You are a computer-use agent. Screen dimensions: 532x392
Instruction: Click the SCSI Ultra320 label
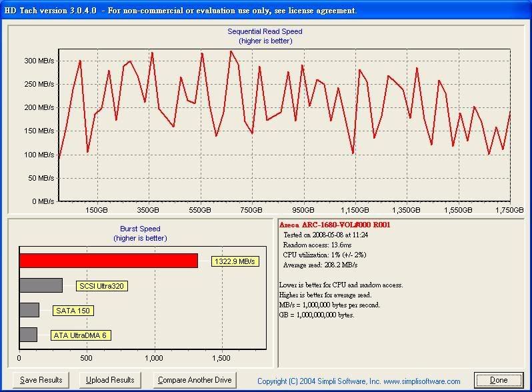tap(101, 286)
